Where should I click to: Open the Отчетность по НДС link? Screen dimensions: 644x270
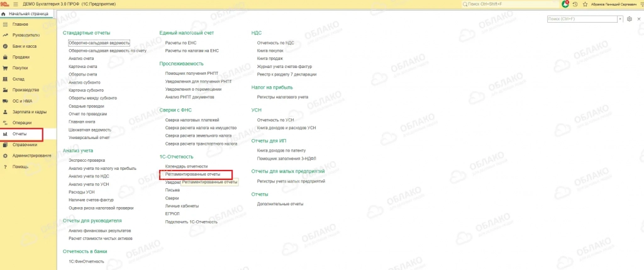coord(275,43)
